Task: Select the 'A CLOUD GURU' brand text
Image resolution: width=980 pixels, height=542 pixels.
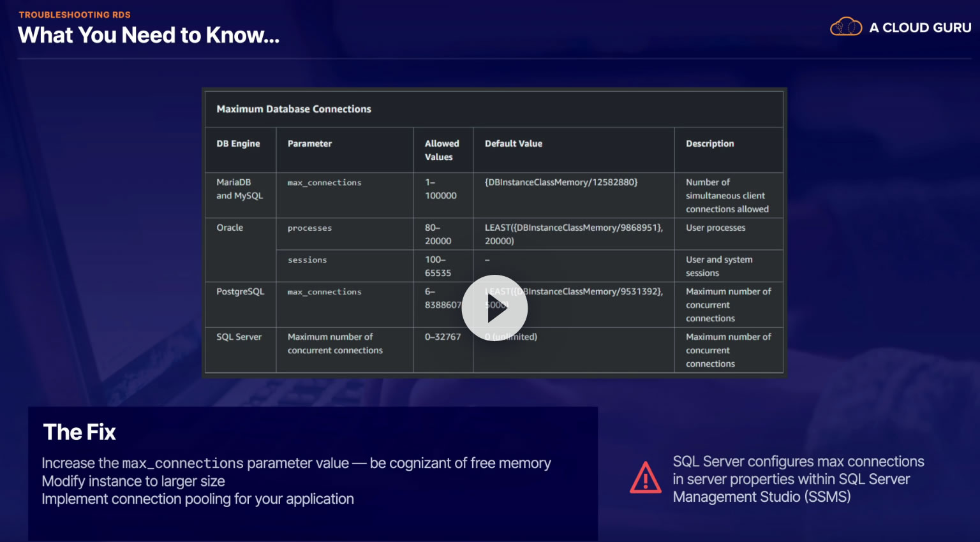Action: pos(920,27)
